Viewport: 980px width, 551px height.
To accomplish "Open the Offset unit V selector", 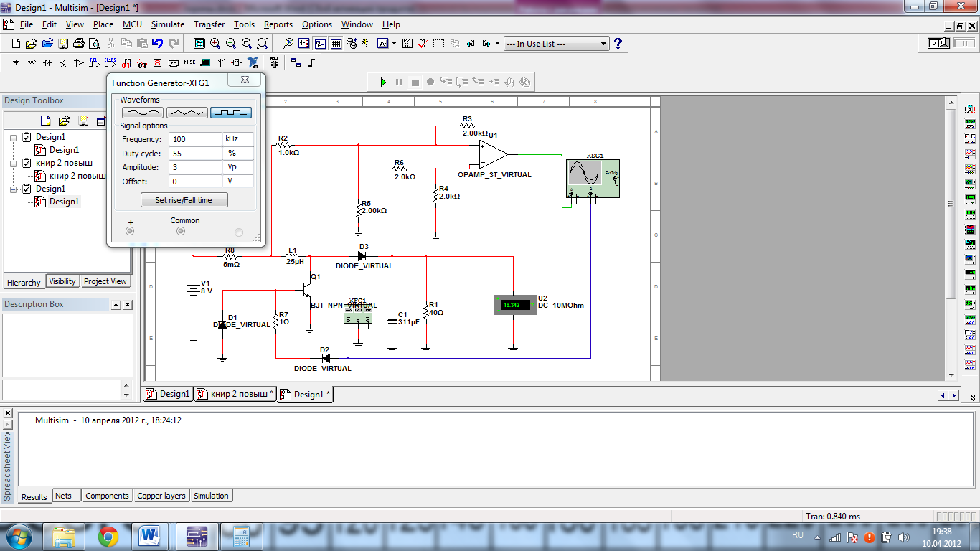I will point(238,182).
